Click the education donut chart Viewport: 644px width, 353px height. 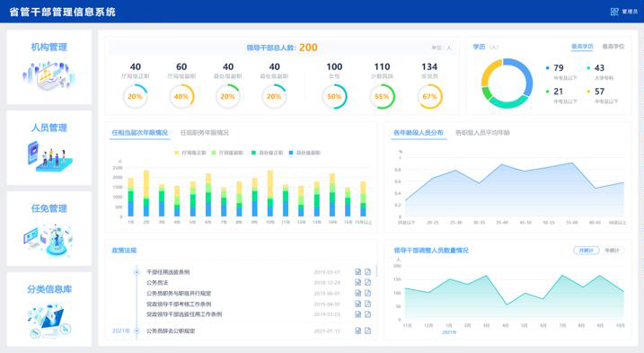(x=507, y=84)
